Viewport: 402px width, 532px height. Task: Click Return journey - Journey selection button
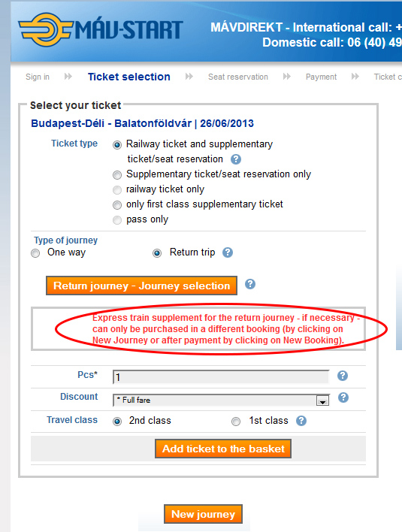tap(141, 286)
